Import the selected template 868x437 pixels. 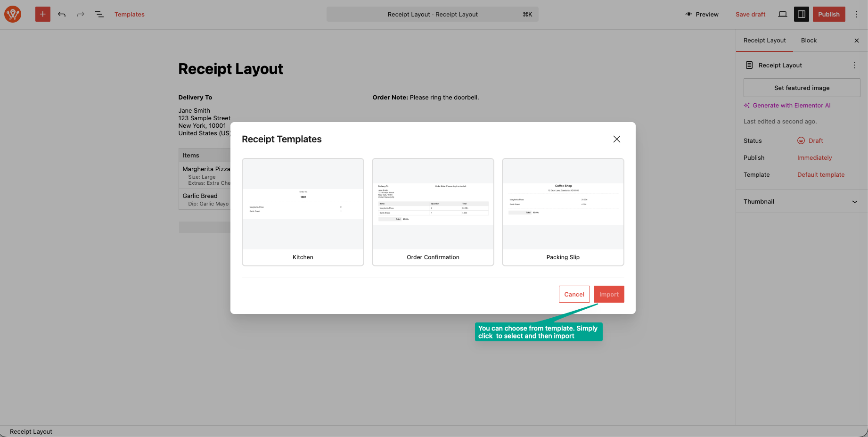pyautogui.click(x=609, y=294)
